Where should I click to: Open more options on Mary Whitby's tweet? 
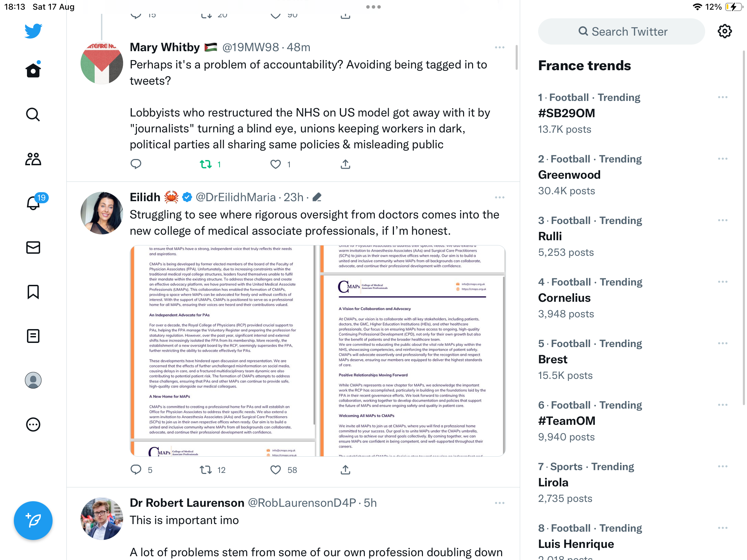point(499,47)
